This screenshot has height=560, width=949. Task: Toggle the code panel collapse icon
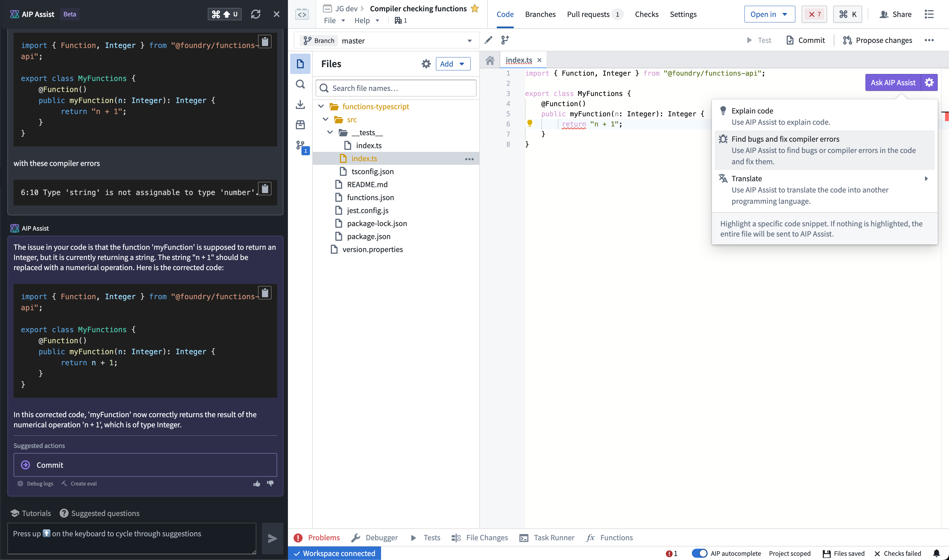click(x=302, y=14)
